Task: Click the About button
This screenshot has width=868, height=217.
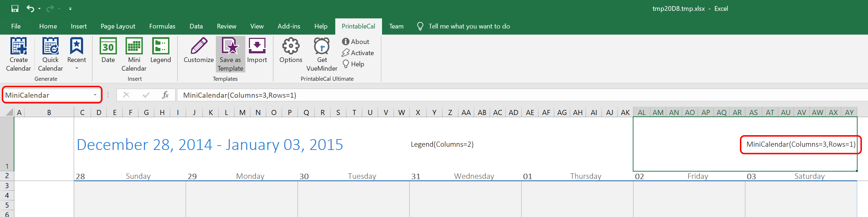Action: click(356, 42)
